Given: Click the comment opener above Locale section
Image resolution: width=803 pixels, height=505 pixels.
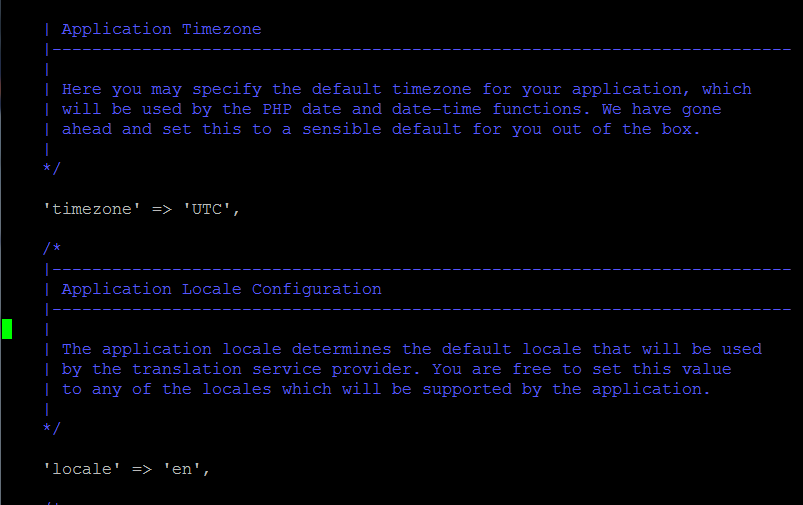Looking at the screenshot, I should (x=52, y=249).
